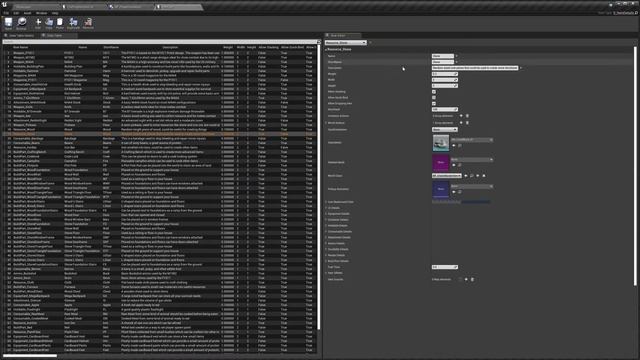Sort by the Description column header
640x360 pixels.
click(x=170, y=47)
